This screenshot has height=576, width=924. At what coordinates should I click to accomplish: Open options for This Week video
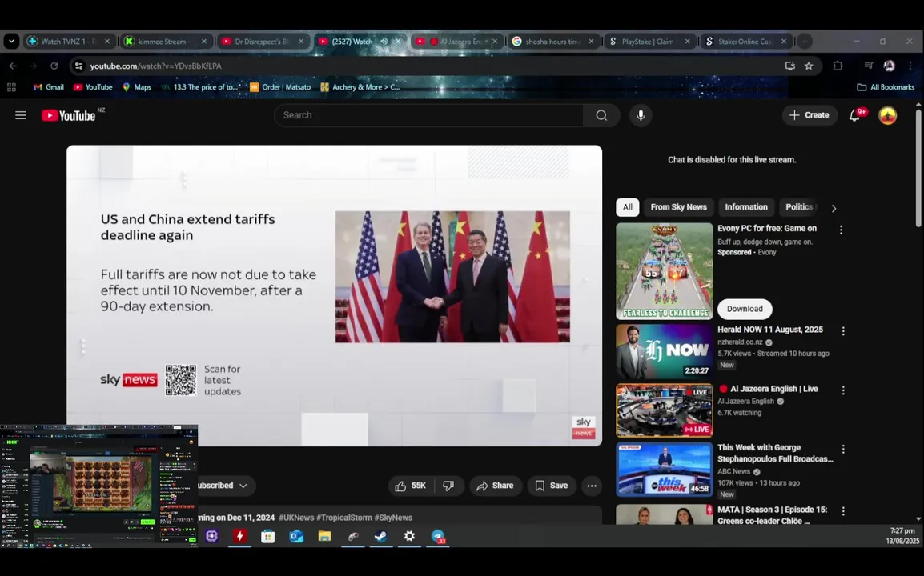tap(843, 450)
